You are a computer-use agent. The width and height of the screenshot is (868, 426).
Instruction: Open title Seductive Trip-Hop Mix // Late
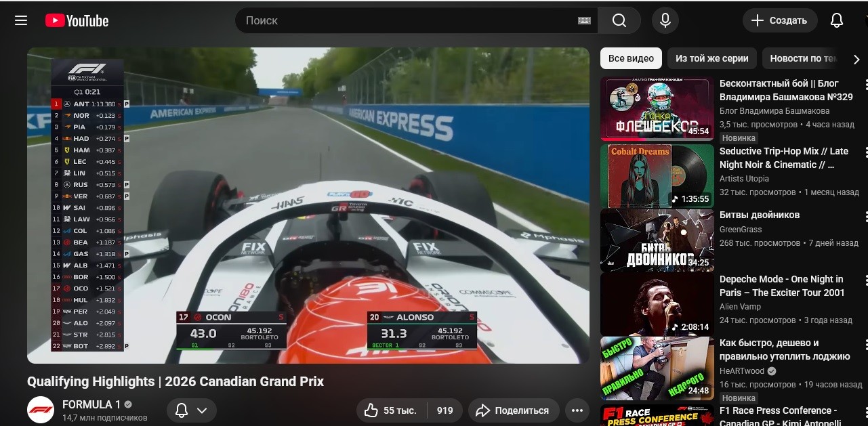pyautogui.click(x=784, y=158)
